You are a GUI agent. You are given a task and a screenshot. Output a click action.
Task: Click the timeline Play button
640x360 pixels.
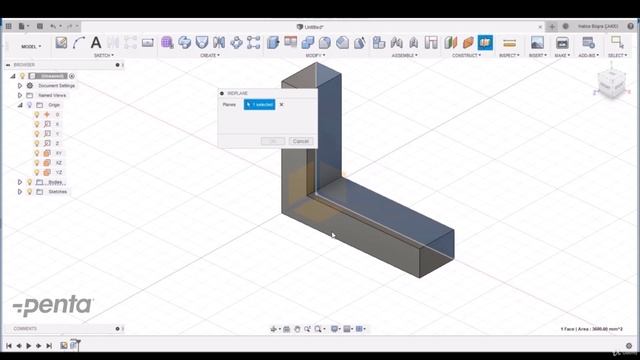[29, 346]
